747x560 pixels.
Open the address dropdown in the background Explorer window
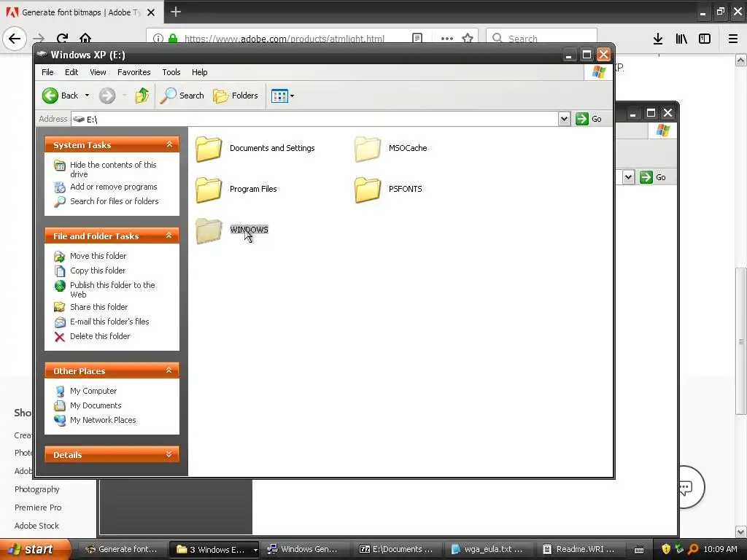[x=628, y=178]
